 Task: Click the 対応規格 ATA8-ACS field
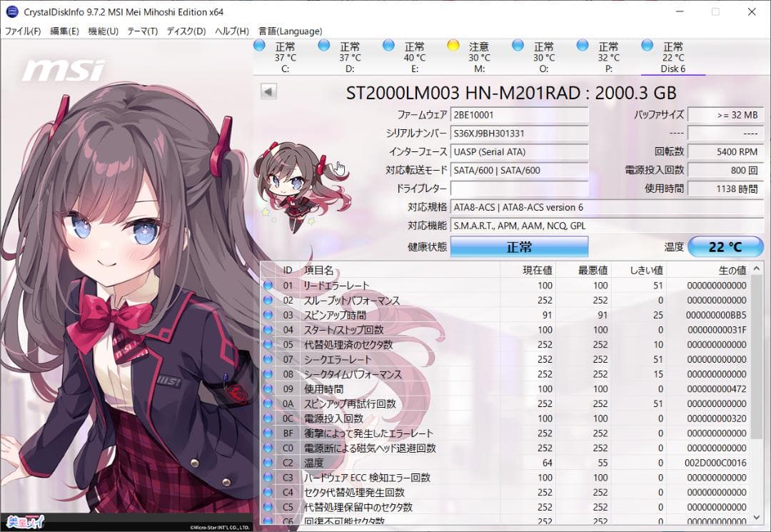607,207
